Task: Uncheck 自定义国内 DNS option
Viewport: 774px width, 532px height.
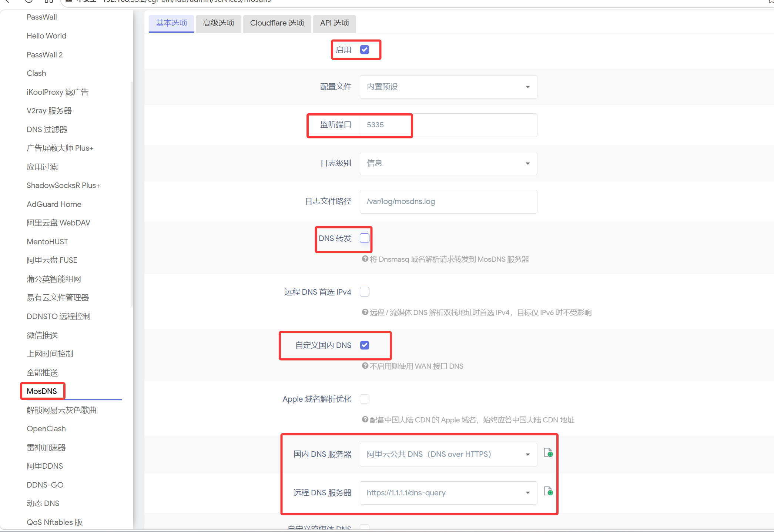Action: 365,345
